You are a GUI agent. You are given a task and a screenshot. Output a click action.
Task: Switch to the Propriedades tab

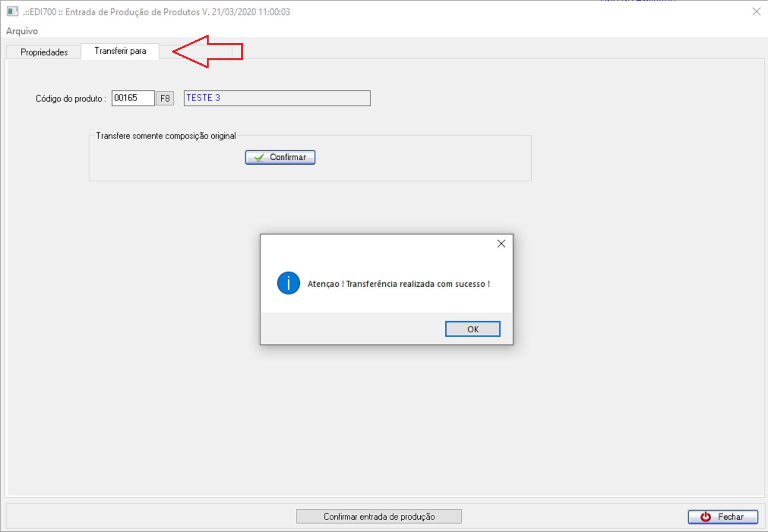click(44, 52)
